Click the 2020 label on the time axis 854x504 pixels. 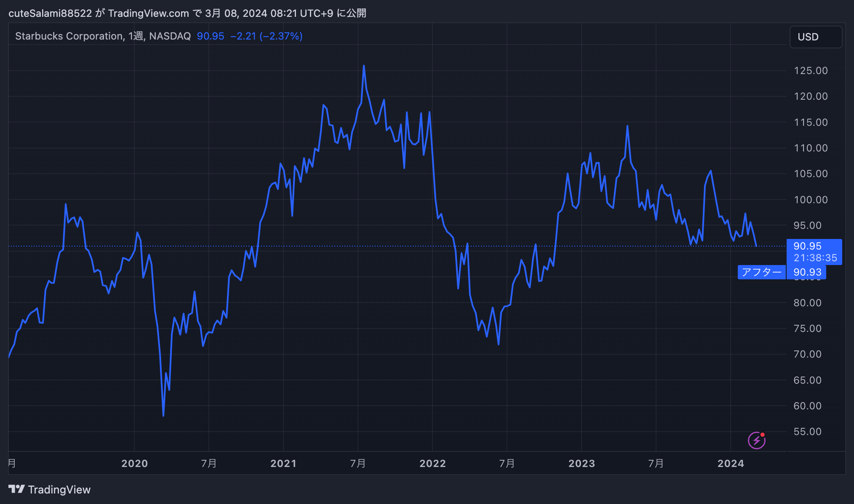(134, 464)
